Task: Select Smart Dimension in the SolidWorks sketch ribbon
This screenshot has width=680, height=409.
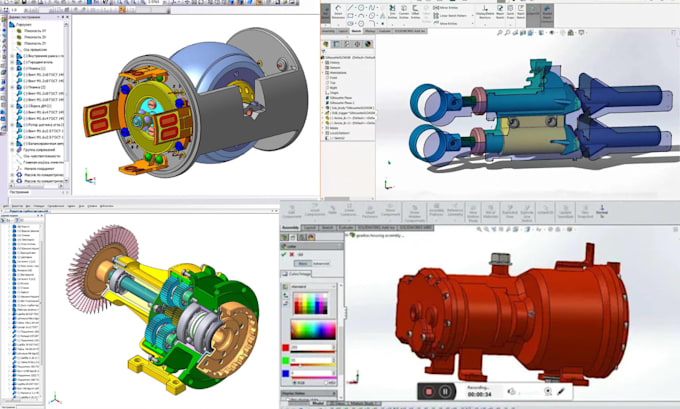Action: coord(338,13)
